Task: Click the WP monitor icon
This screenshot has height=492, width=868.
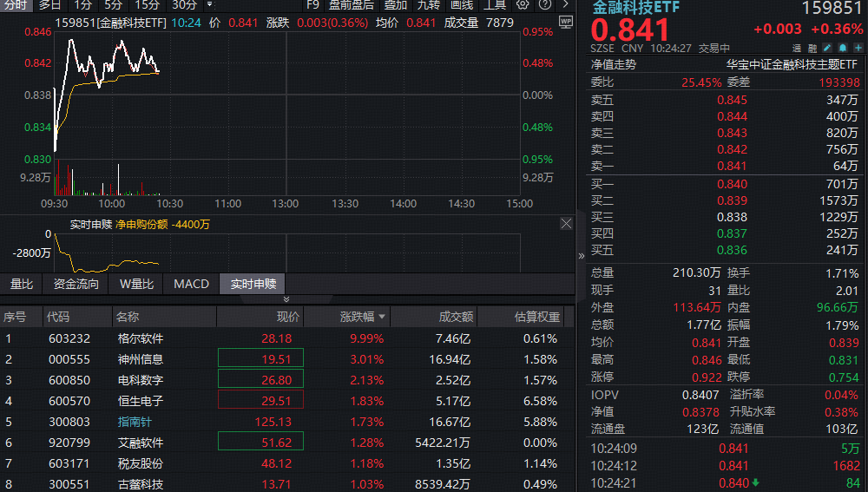Action: pyautogui.click(x=566, y=21)
